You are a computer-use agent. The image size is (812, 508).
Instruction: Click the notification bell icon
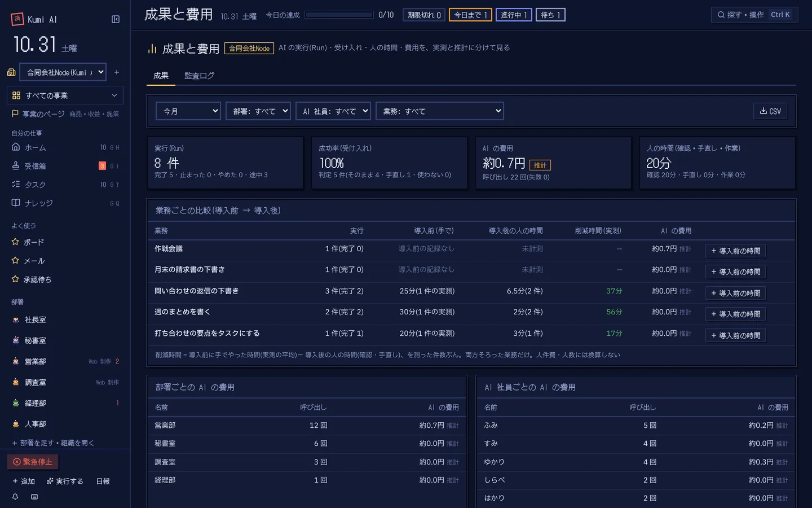[15, 497]
